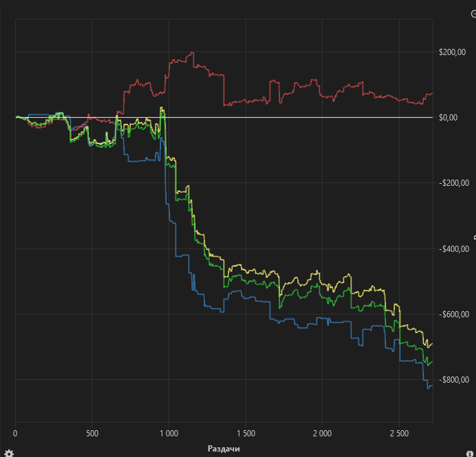Click the 2 500 x-axis tick label
The width and height of the screenshot is (476, 457).
tap(399, 434)
